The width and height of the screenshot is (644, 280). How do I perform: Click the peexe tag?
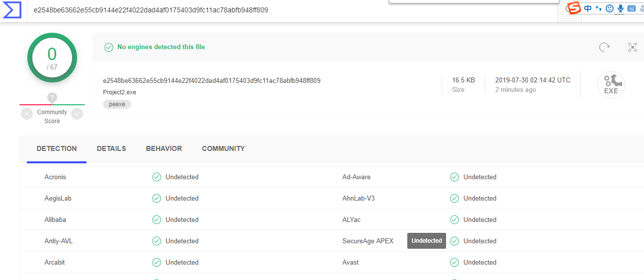(x=117, y=104)
